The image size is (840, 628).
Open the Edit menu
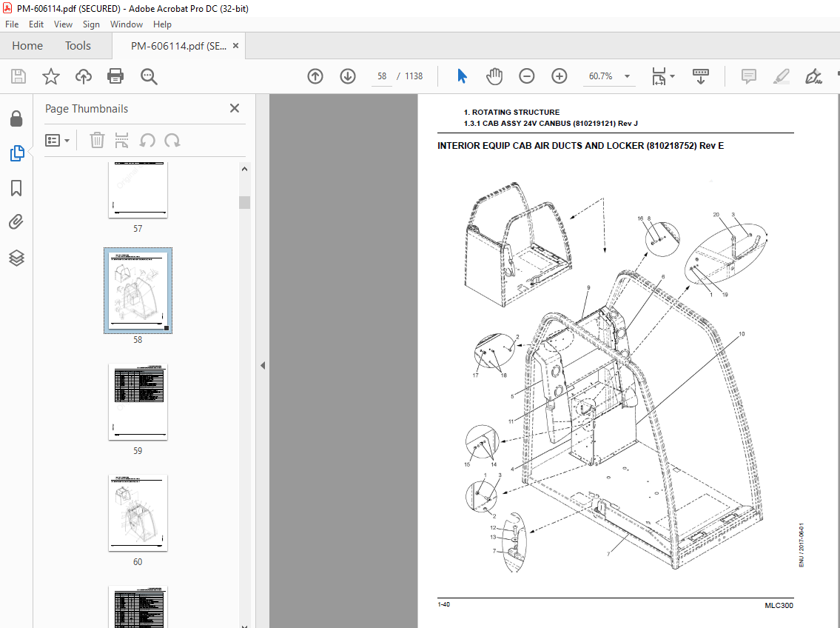click(x=36, y=24)
